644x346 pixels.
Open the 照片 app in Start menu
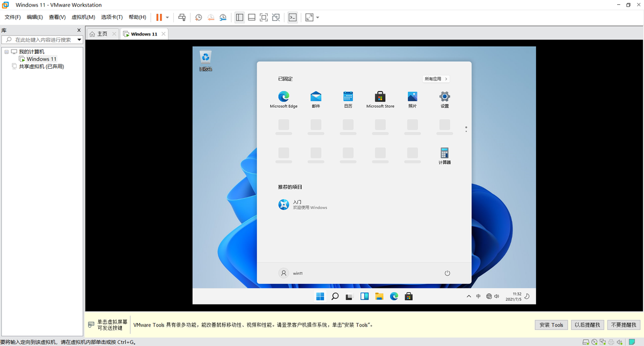tap(412, 99)
